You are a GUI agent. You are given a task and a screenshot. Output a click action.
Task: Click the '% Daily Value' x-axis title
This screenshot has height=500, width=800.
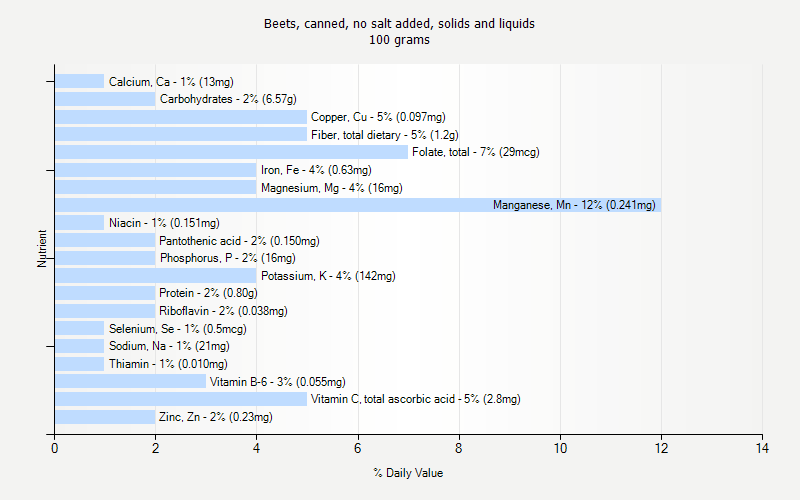click(408, 473)
